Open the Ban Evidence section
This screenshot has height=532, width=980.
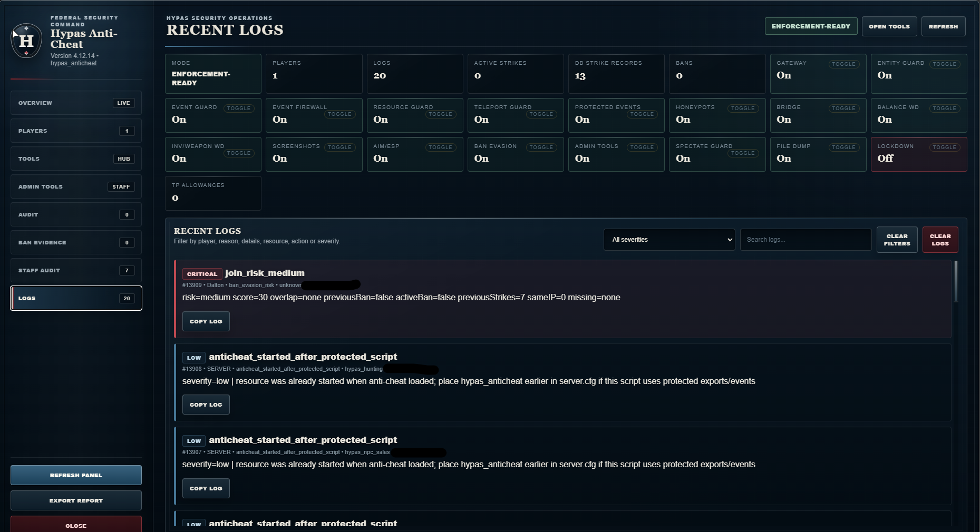coord(76,242)
